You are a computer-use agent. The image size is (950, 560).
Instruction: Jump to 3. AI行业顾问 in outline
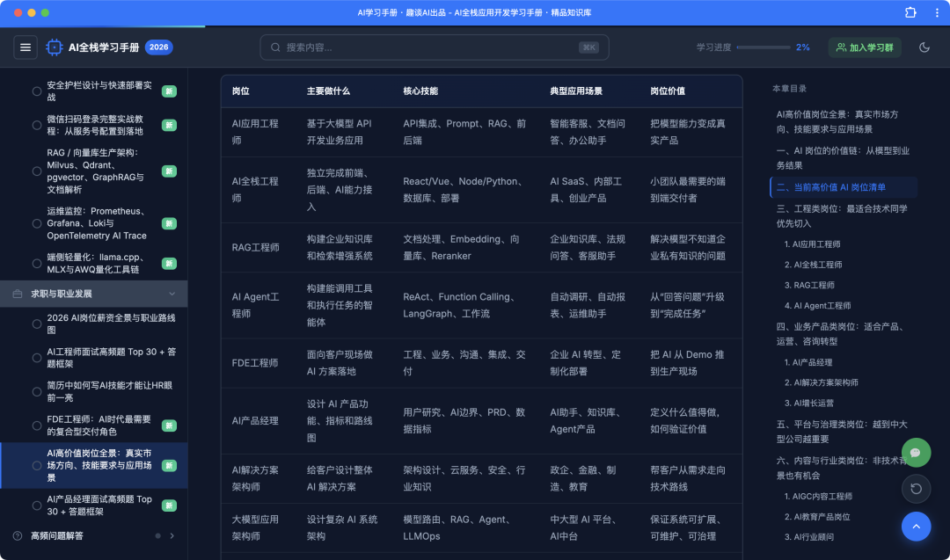point(809,537)
